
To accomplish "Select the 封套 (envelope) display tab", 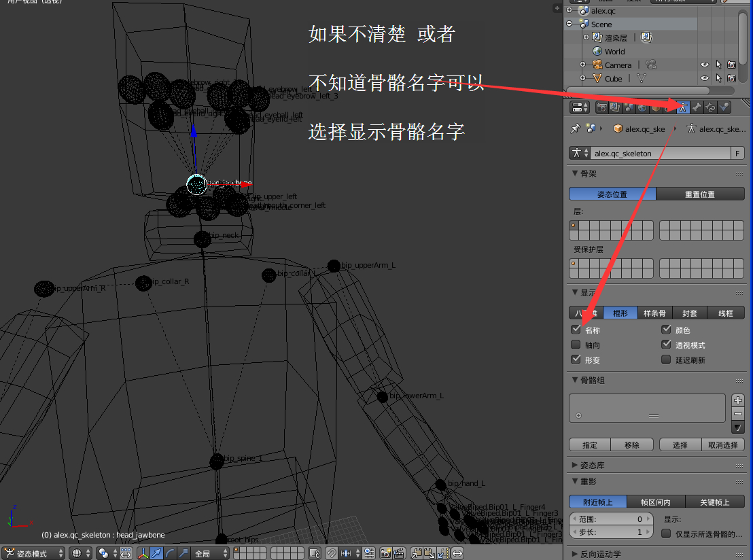I will pyautogui.click(x=690, y=313).
